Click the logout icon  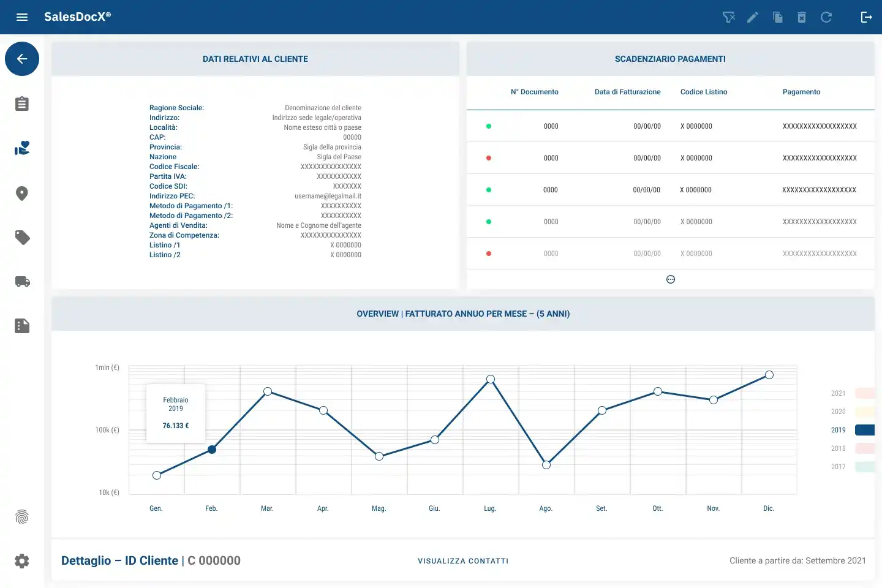tap(866, 17)
